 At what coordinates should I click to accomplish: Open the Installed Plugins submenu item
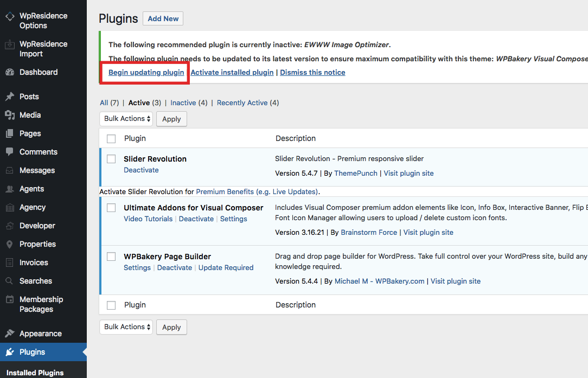(35, 373)
